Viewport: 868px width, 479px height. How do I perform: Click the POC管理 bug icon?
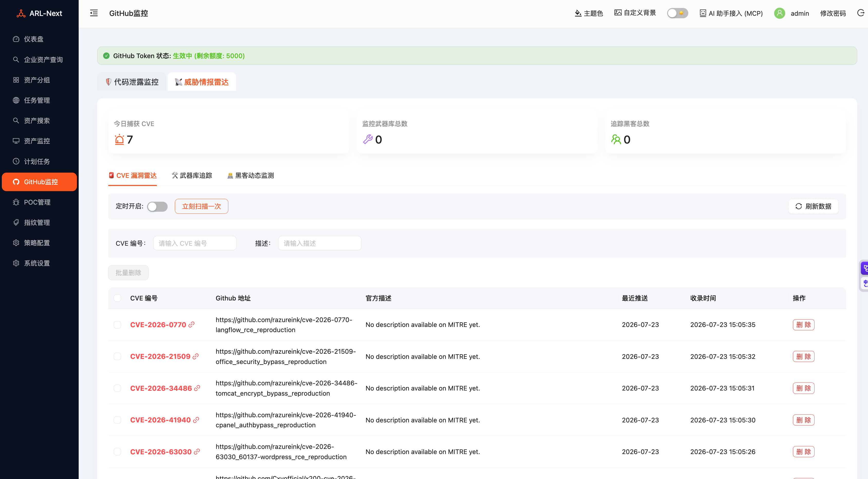16,202
